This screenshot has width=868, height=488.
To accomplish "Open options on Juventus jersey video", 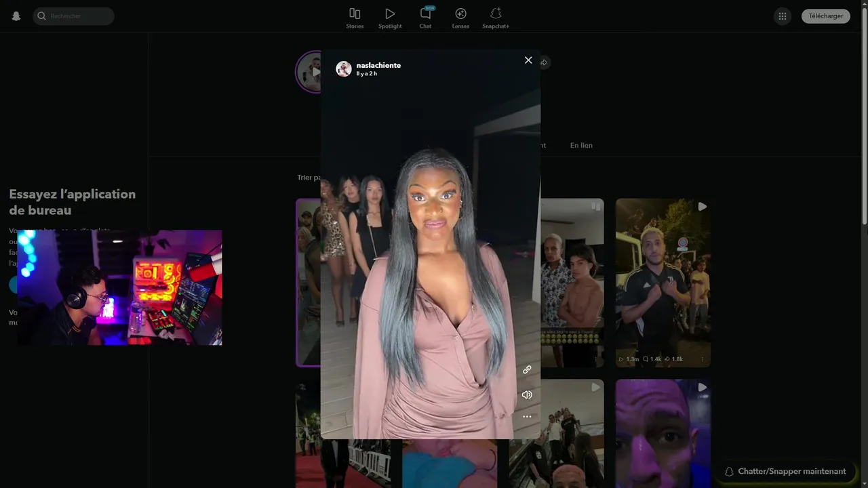I will 702,359.
